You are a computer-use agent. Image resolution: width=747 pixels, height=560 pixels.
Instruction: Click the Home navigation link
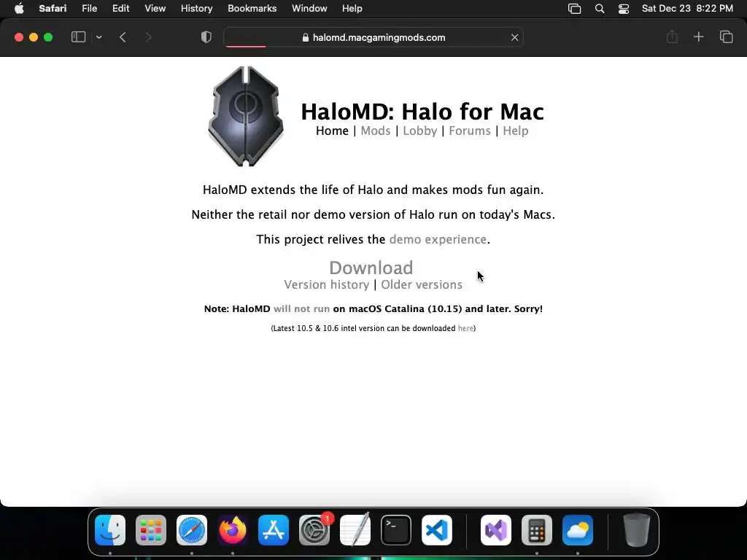332,131
